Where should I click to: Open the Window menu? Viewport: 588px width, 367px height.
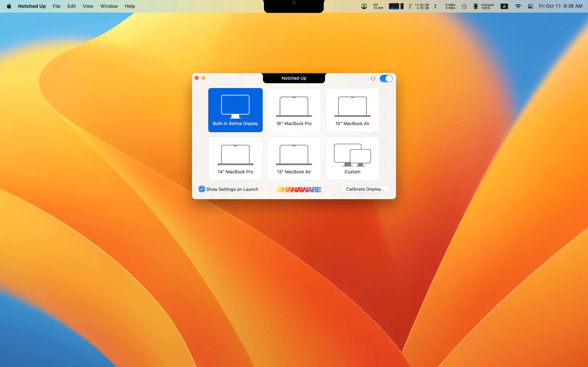coord(109,6)
